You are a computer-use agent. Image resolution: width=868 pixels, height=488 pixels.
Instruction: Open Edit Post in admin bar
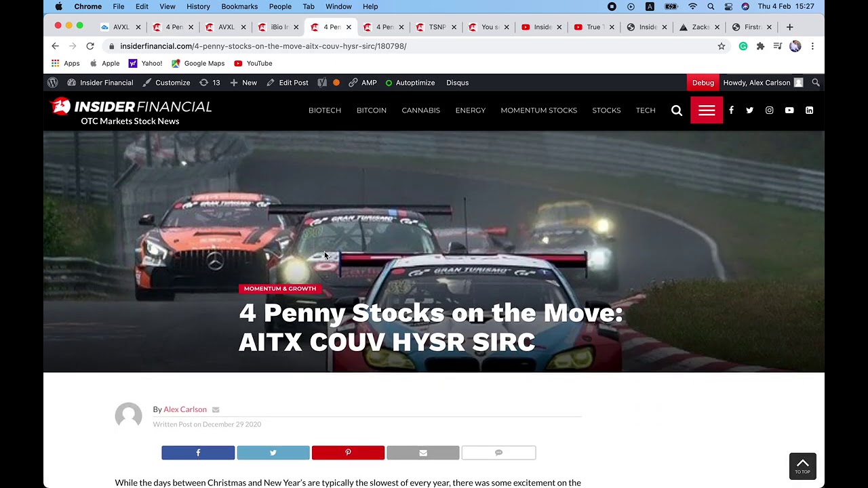pos(288,83)
